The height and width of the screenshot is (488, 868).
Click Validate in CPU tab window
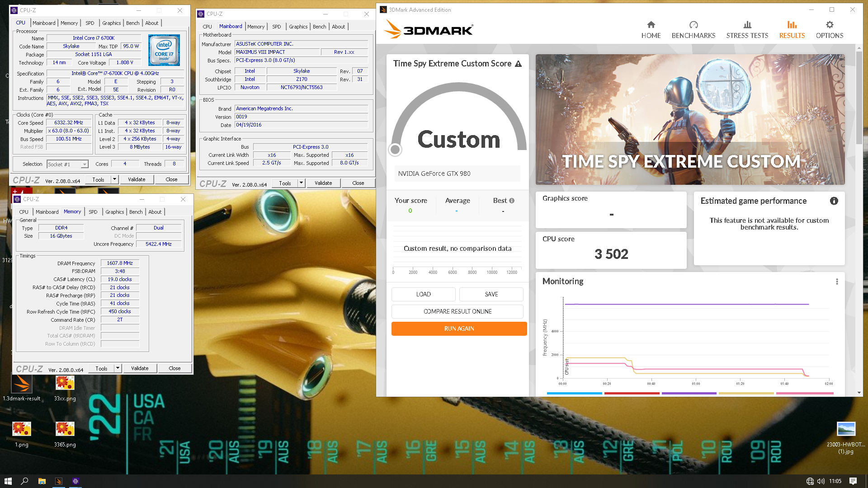point(137,179)
